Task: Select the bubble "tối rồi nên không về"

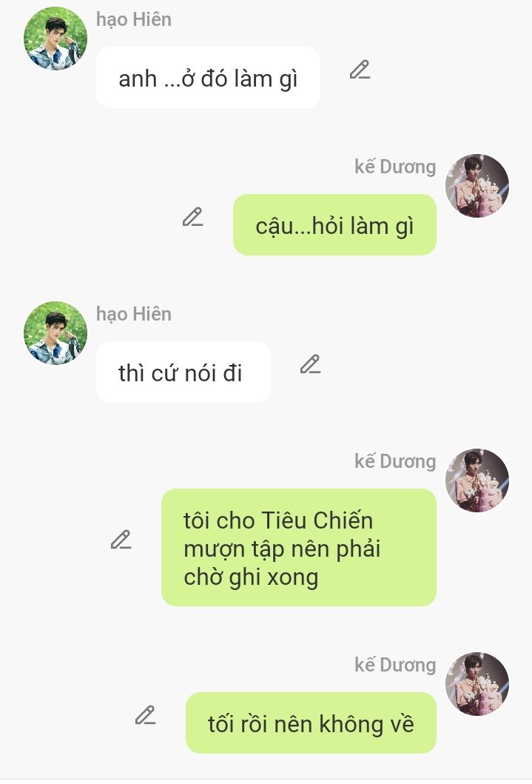Action: (x=312, y=723)
